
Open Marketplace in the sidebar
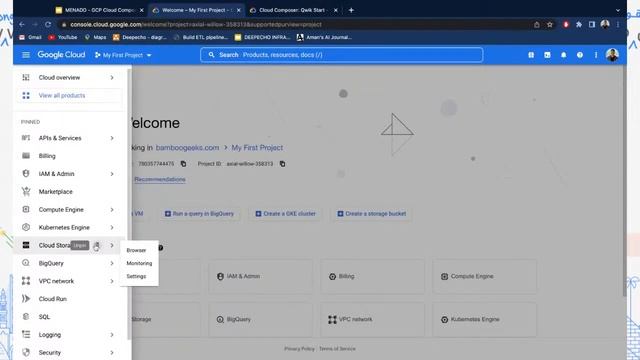pyautogui.click(x=56, y=192)
